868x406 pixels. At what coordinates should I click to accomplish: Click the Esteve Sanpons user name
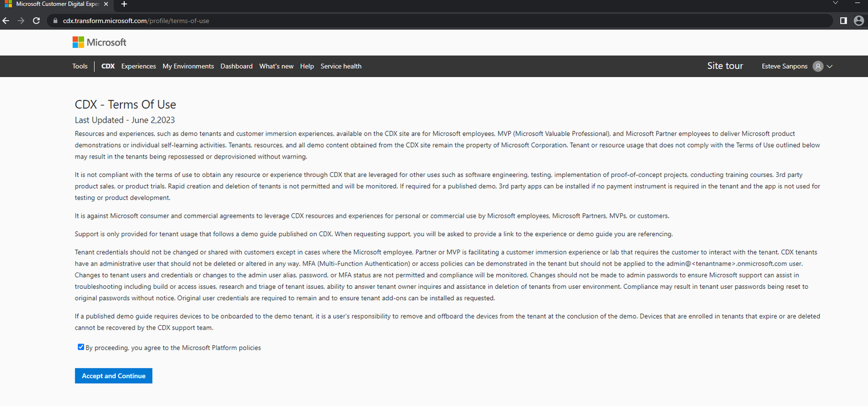(x=784, y=66)
